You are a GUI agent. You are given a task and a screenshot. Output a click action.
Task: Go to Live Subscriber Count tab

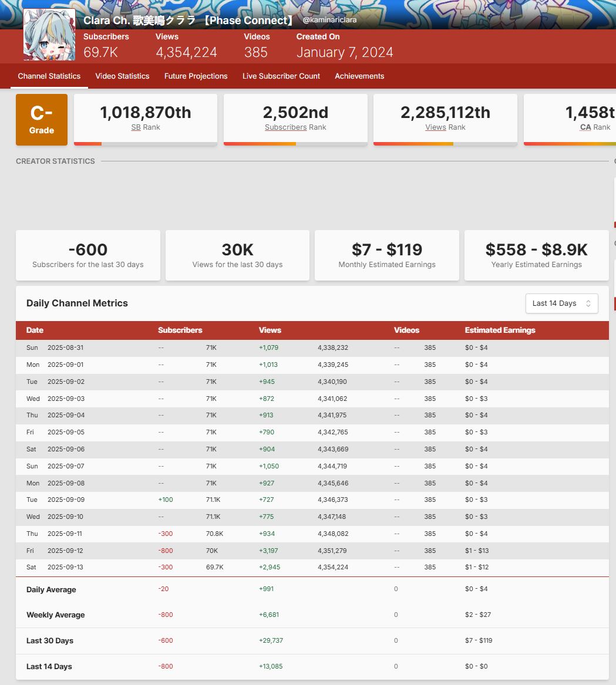(281, 76)
